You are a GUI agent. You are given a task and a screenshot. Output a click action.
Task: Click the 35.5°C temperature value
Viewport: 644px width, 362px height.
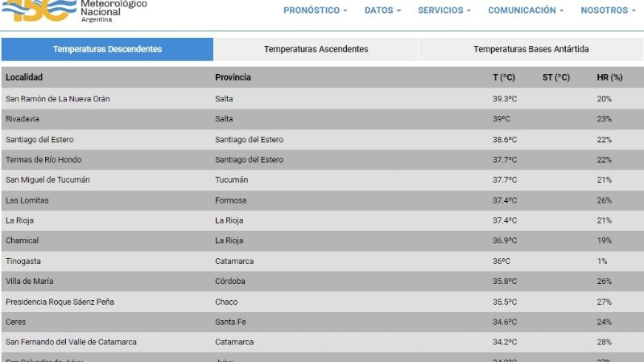505,302
